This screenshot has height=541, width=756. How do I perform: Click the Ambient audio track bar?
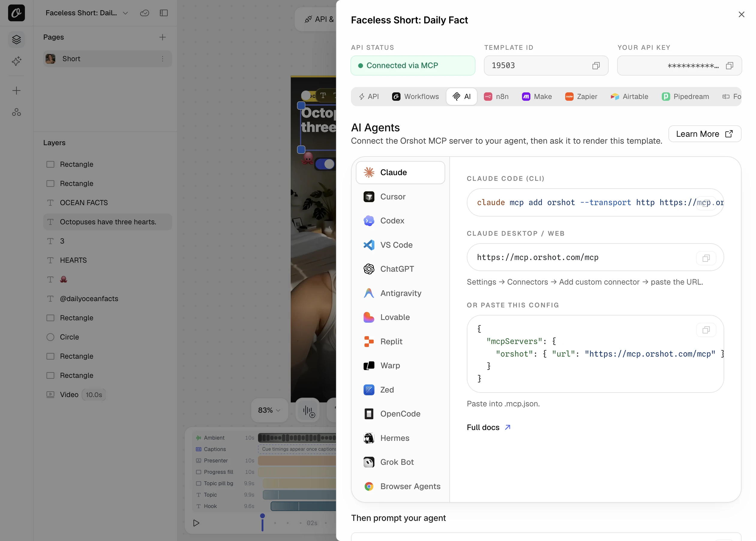297,438
